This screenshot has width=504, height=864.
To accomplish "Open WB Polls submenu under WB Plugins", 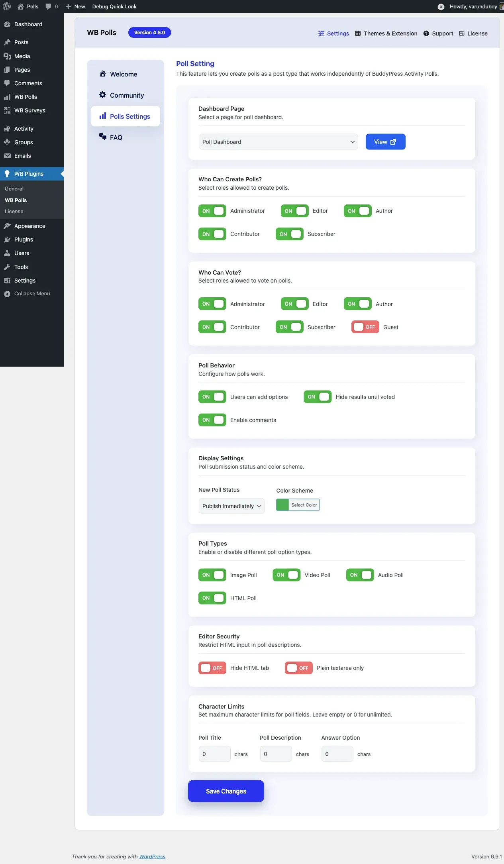I will 16,200.
